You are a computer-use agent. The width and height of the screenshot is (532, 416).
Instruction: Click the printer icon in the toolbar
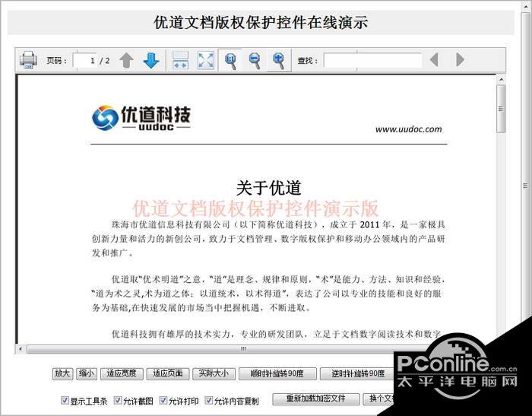click(x=29, y=60)
